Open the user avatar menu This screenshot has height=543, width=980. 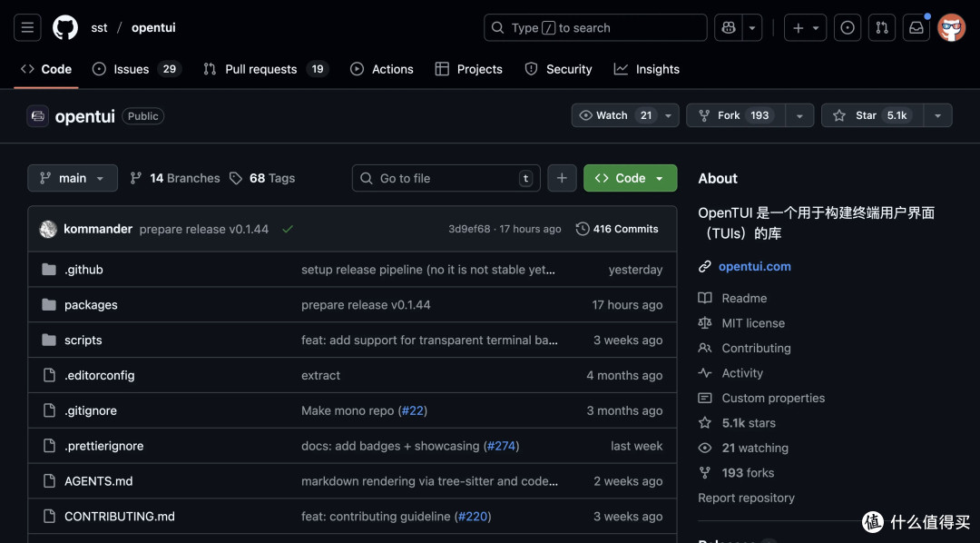coord(951,27)
